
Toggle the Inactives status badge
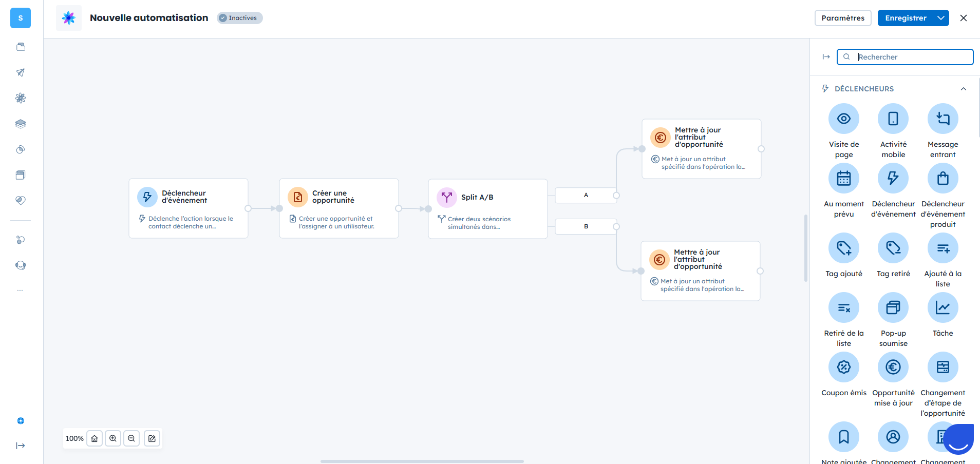[239, 18]
